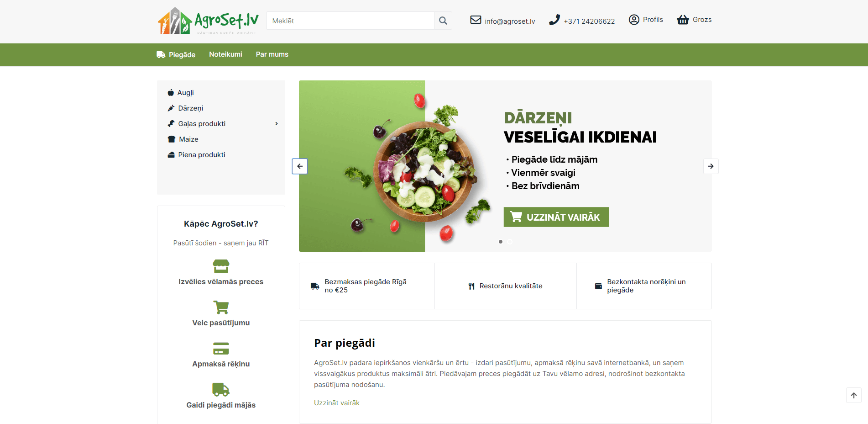This screenshot has width=868, height=424.
Task: Select the second carousel dot indicator
Action: (x=510, y=242)
